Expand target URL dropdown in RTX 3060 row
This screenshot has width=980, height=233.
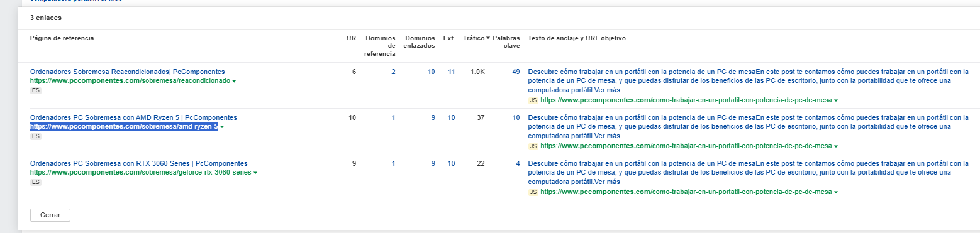coord(837,193)
